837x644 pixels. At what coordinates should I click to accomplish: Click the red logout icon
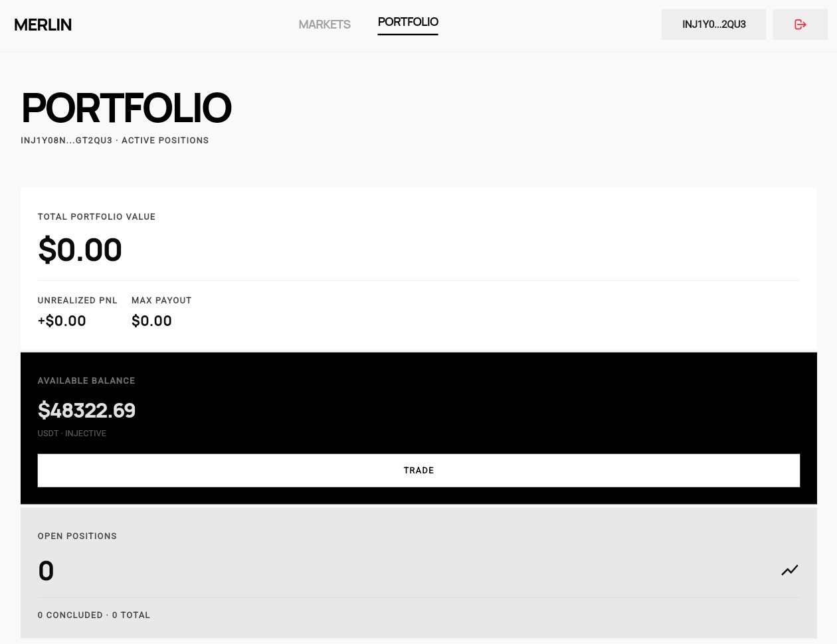800,25
